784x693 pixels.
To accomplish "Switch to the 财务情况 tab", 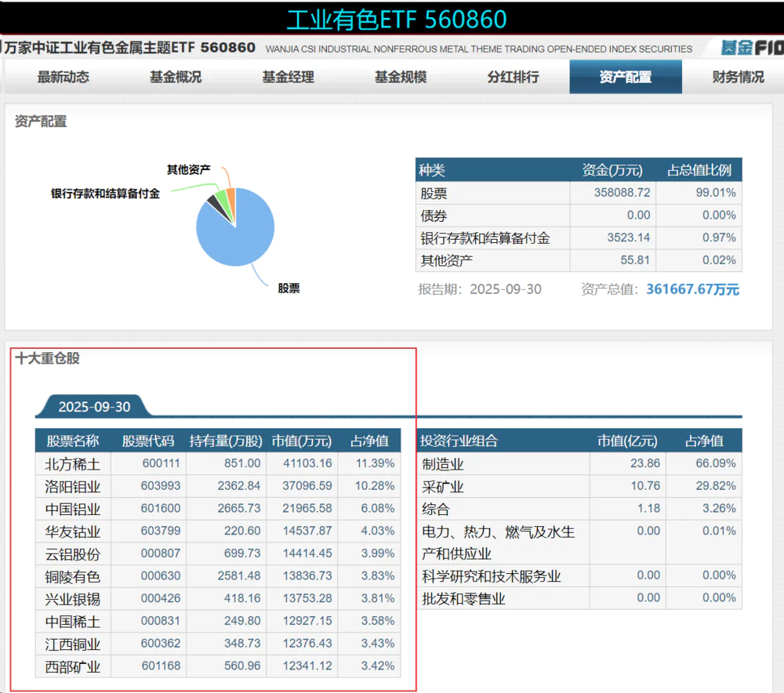I will click(x=737, y=77).
